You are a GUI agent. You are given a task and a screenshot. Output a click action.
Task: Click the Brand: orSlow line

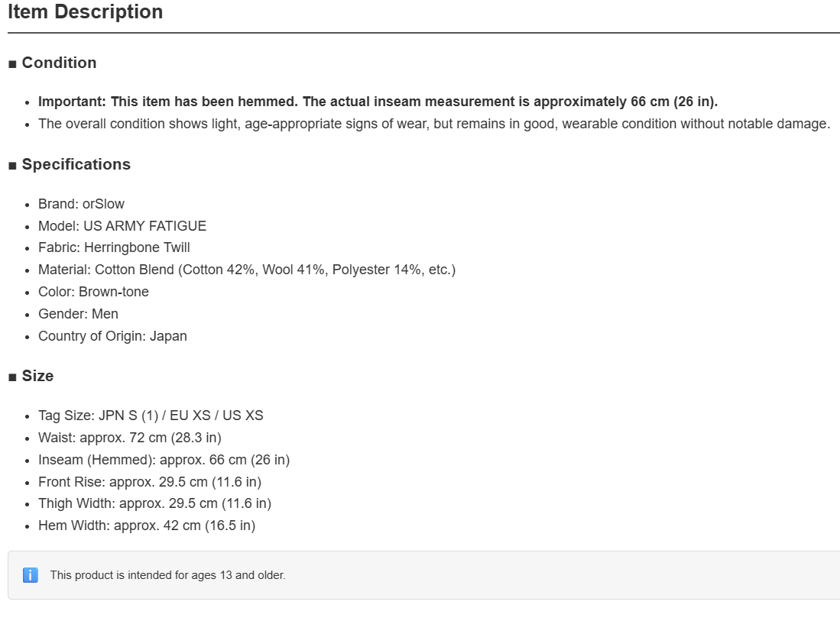(81, 204)
